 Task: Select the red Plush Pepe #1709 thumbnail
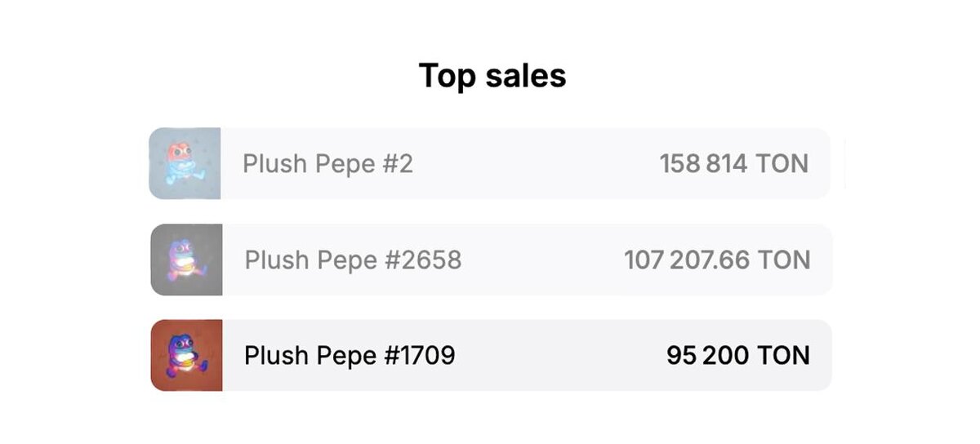click(x=186, y=355)
